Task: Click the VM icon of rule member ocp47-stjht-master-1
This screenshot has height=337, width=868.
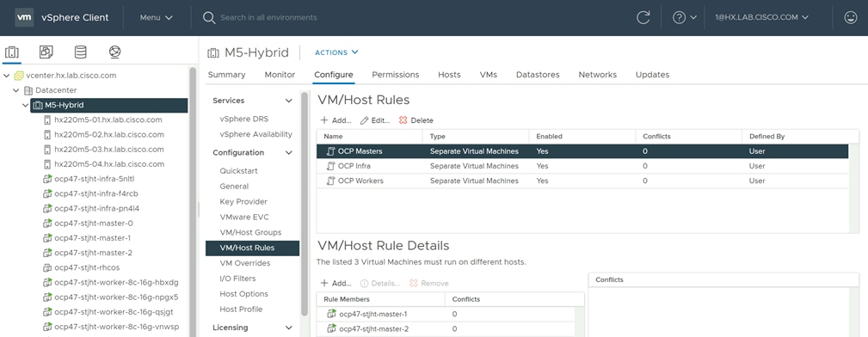Action: (x=331, y=315)
